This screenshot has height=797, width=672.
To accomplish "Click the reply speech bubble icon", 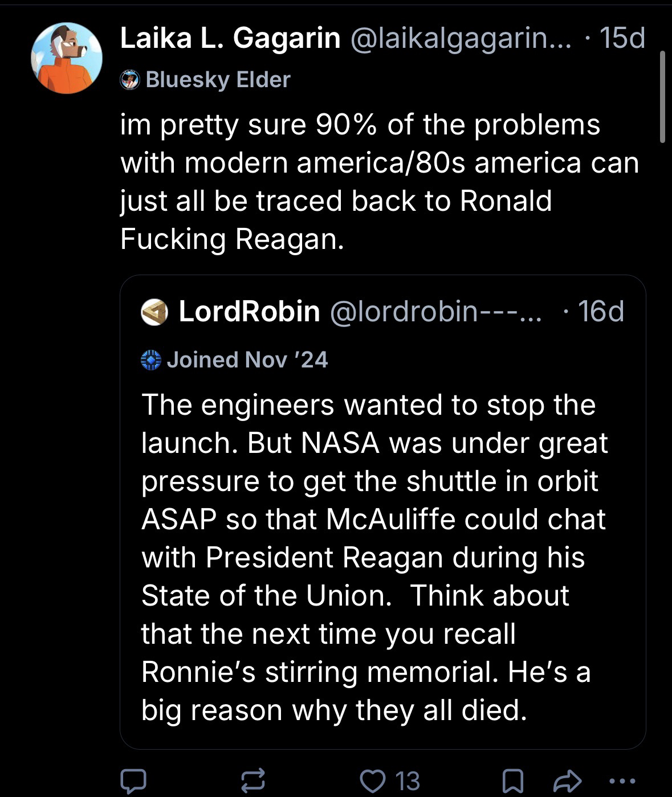I will pos(132,780).
